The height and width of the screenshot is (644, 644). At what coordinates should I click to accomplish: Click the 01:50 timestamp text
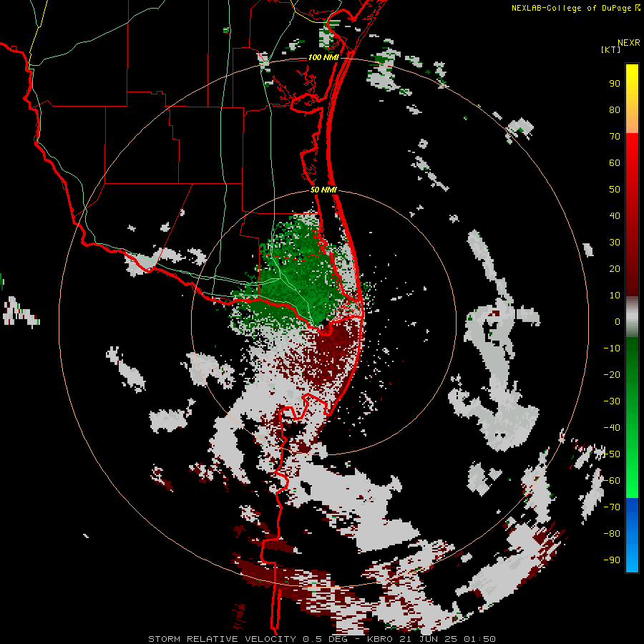pyautogui.click(x=479, y=639)
